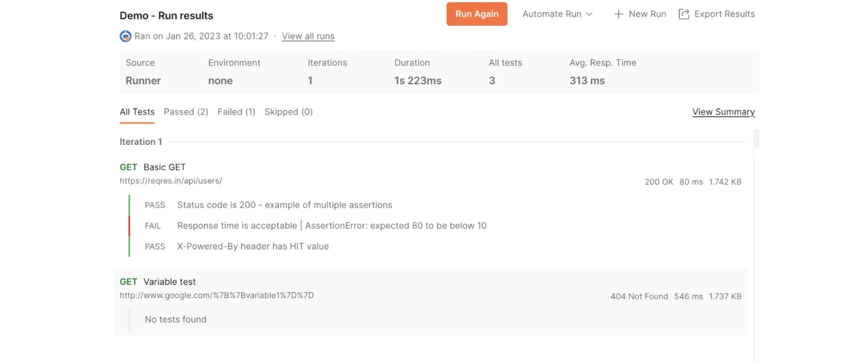The image size is (868, 362).
Task: Click the 313 ms average response time
Action: (587, 81)
